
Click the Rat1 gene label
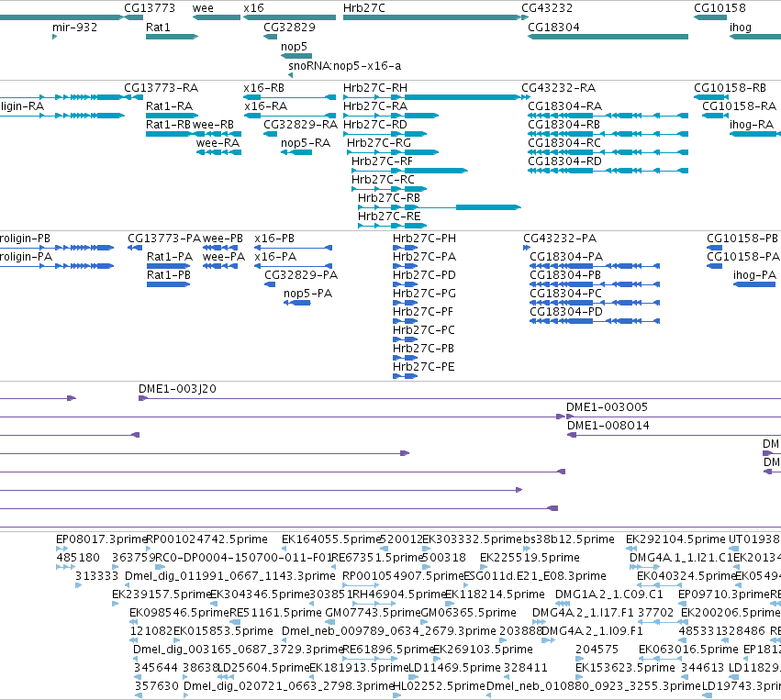(x=158, y=27)
